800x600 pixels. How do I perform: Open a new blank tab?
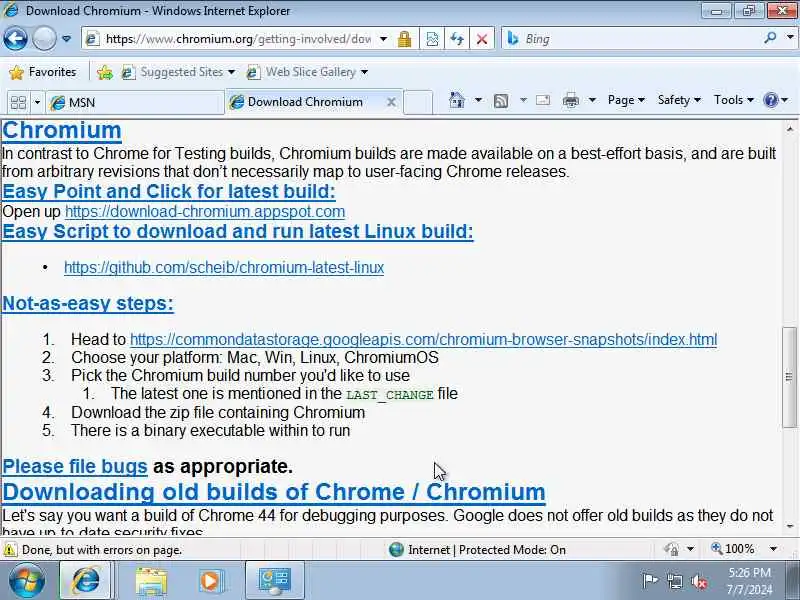coord(418,102)
